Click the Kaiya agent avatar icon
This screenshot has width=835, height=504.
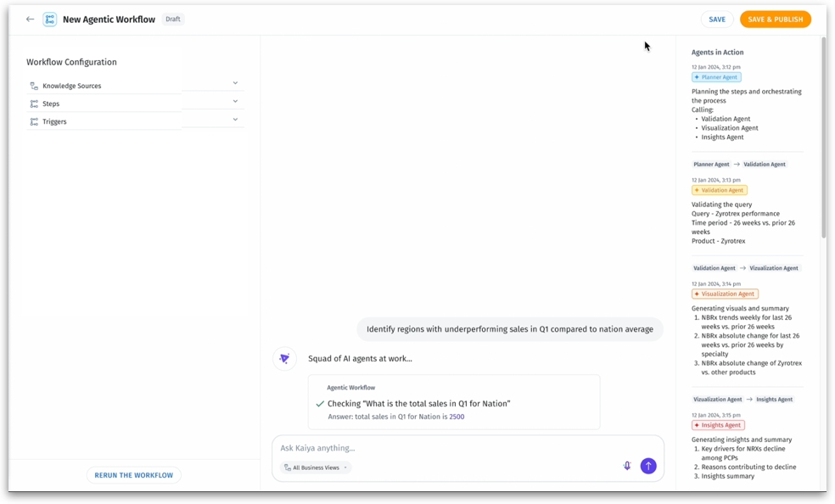tap(284, 359)
